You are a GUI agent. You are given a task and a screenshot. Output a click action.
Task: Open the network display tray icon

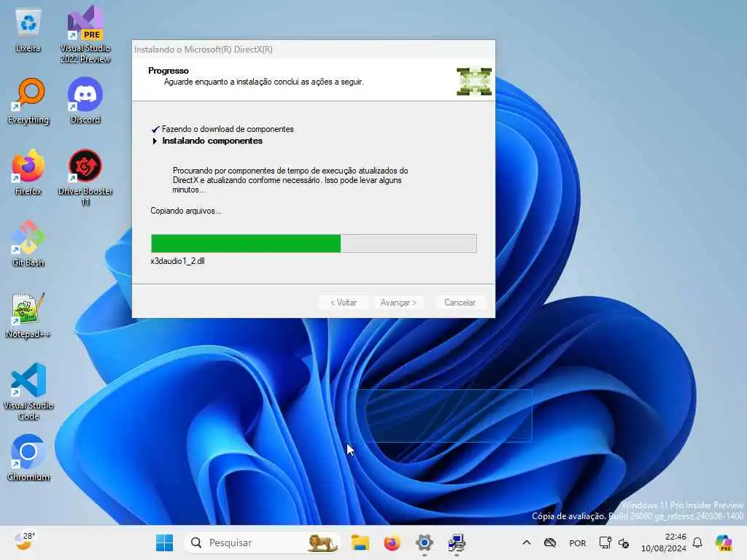605,542
